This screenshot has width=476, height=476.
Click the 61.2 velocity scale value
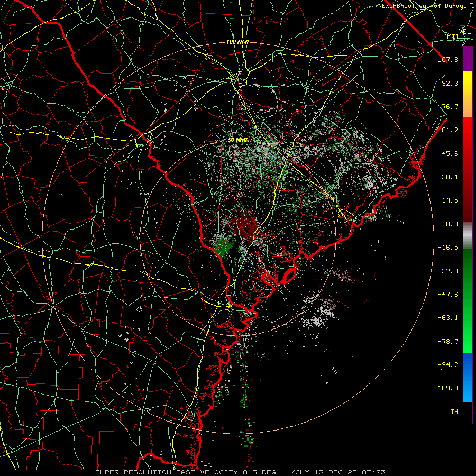(450, 130)
